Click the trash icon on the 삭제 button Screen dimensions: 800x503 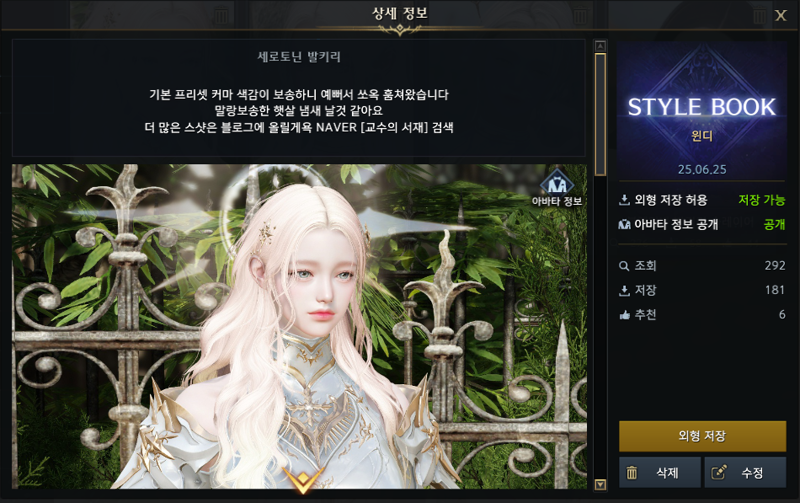click(632, 473)
